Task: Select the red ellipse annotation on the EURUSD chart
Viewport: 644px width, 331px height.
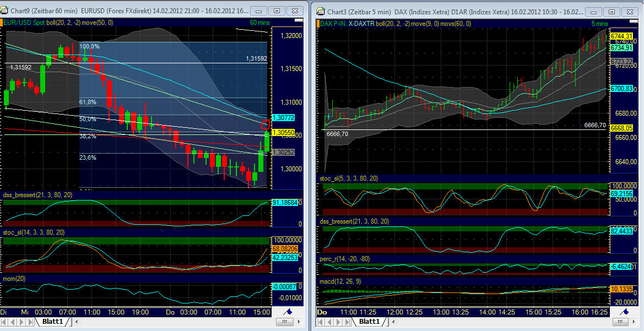Action: pos(265,126)
